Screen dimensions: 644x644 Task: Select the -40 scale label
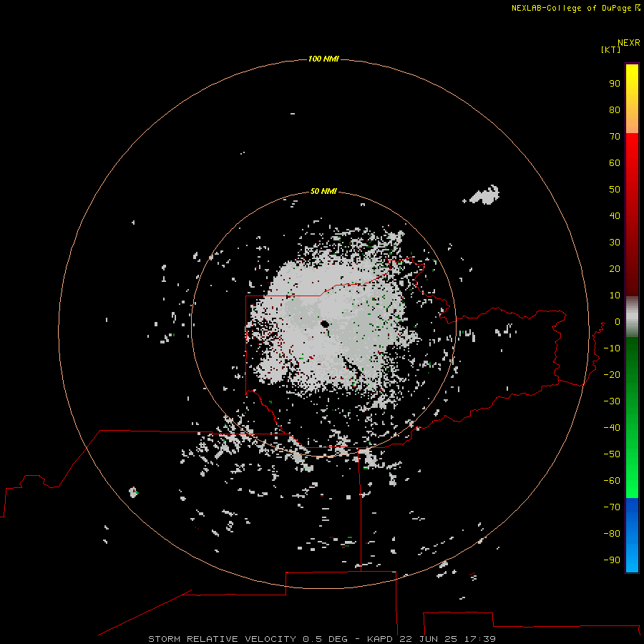[x=612, y=428]
